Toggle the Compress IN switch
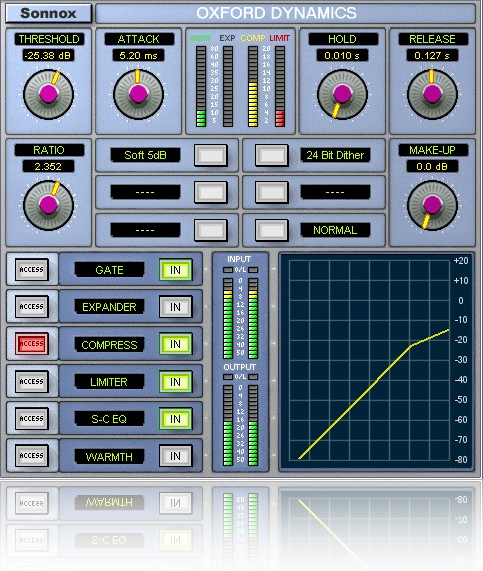Screen dimensions: 483x571 pyautogui.click(x=176, y=344)
